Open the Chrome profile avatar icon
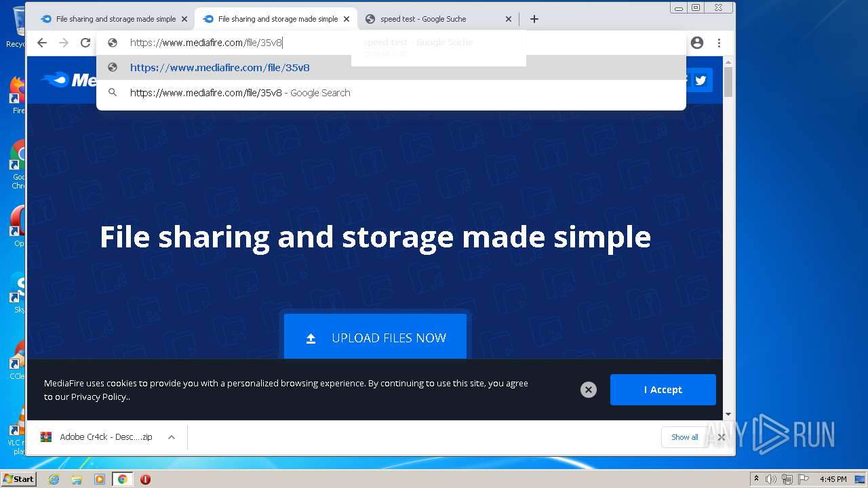The width and height of the screenshot is (868, 488). point(697,43)
